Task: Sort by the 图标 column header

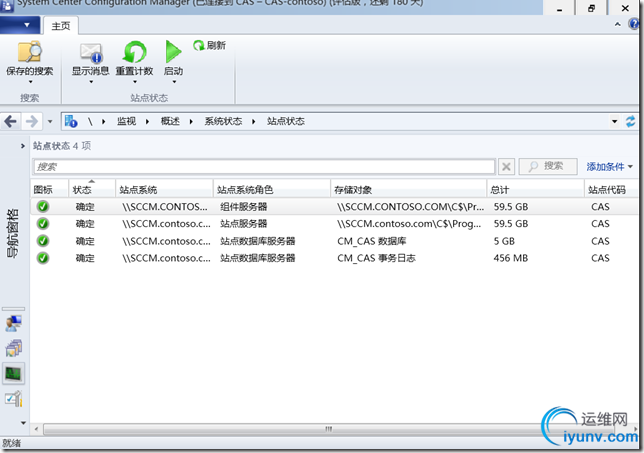Action: (x=50, y=190)
